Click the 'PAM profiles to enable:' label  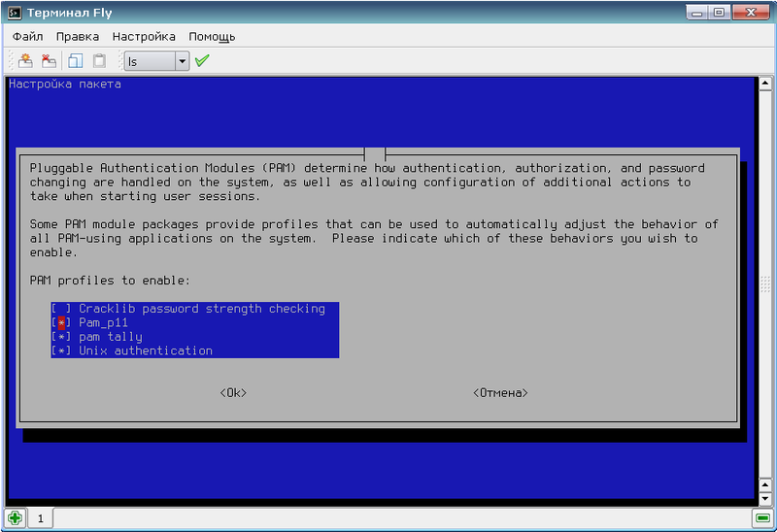[110, 281]
